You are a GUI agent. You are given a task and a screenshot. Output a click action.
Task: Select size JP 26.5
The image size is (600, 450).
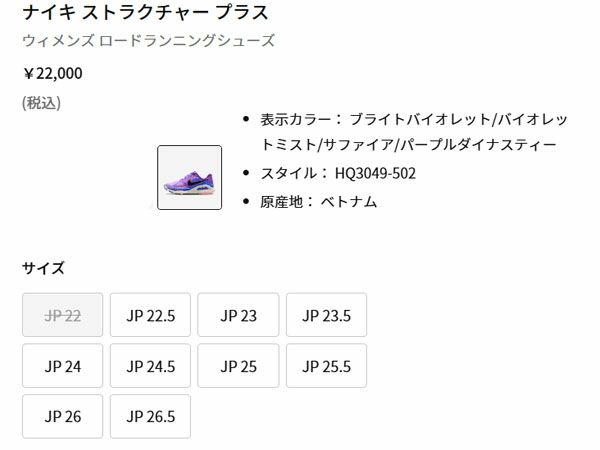[x=151, y=416]
